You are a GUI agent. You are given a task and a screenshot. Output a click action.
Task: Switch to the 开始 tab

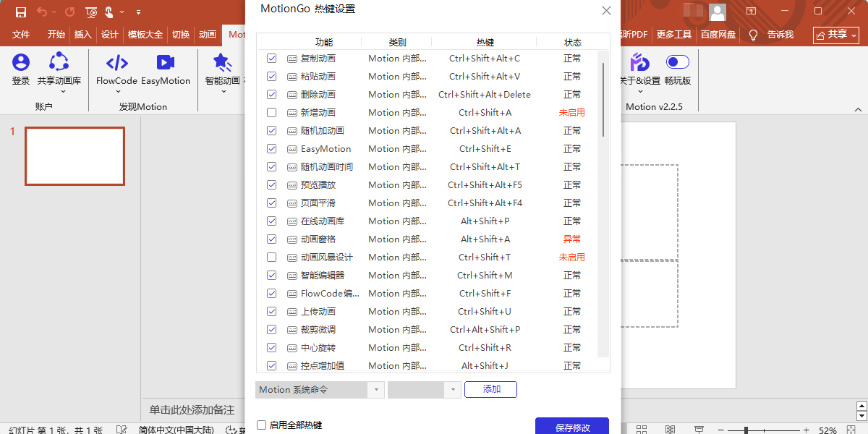(x=56, y=35)
